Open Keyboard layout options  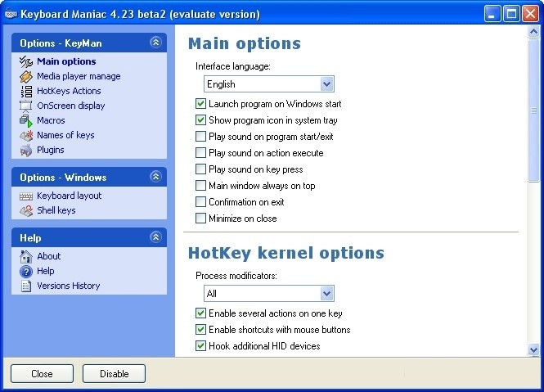[69, 196]
